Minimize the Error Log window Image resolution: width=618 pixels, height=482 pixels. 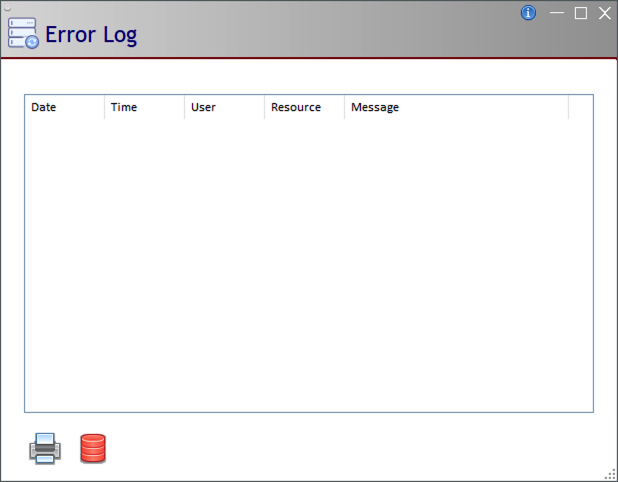pos(557,13)
